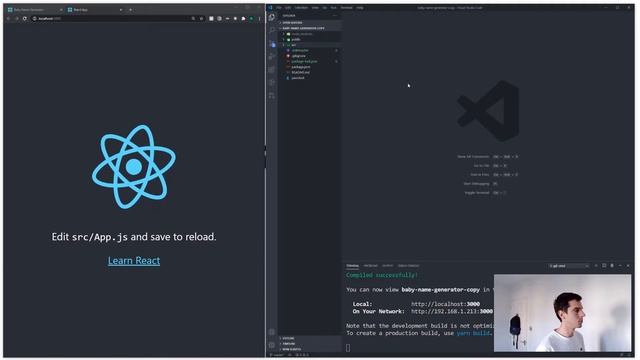Screen dimensions: 640x360
Task: Open the terminal selector dropdown
Action: tap(569, 266)
